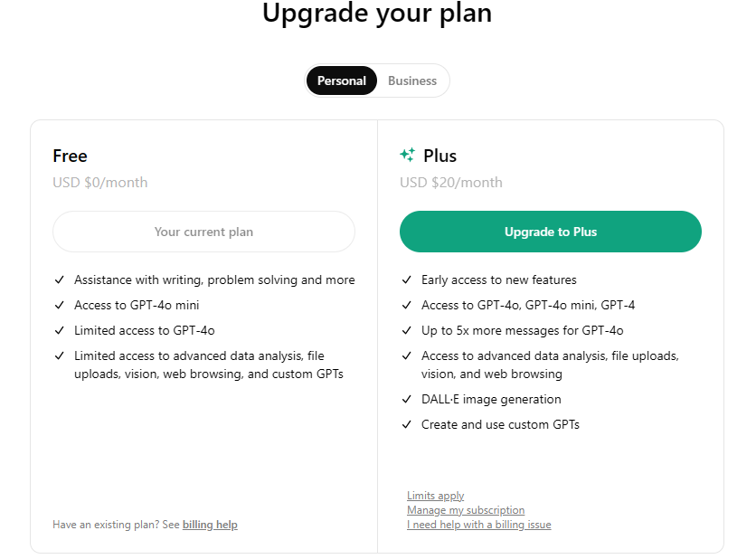The image size is (756, 559).
Task: Switch to the Personal plans tab
Action: pyautogui.click(x=342, y=81)
